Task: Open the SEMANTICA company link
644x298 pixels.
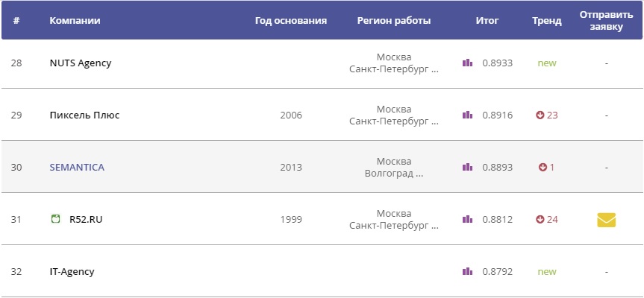Action: [77, 167]
